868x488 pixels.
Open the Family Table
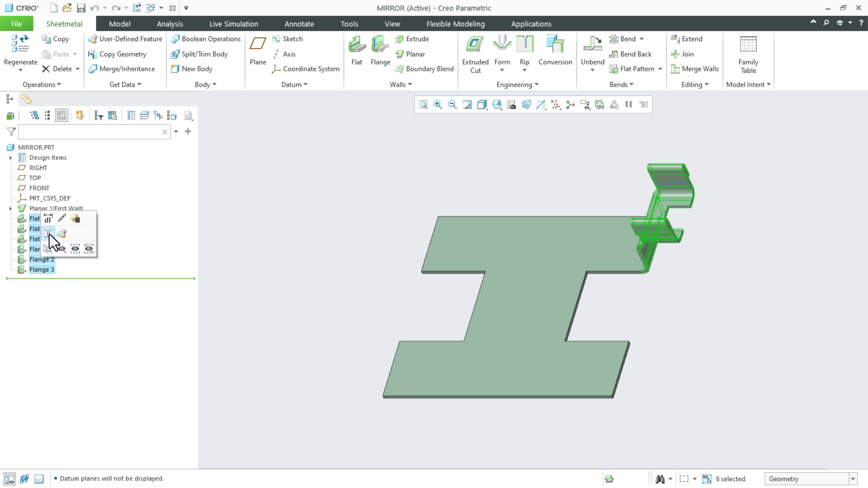click(x=748, y=54)
